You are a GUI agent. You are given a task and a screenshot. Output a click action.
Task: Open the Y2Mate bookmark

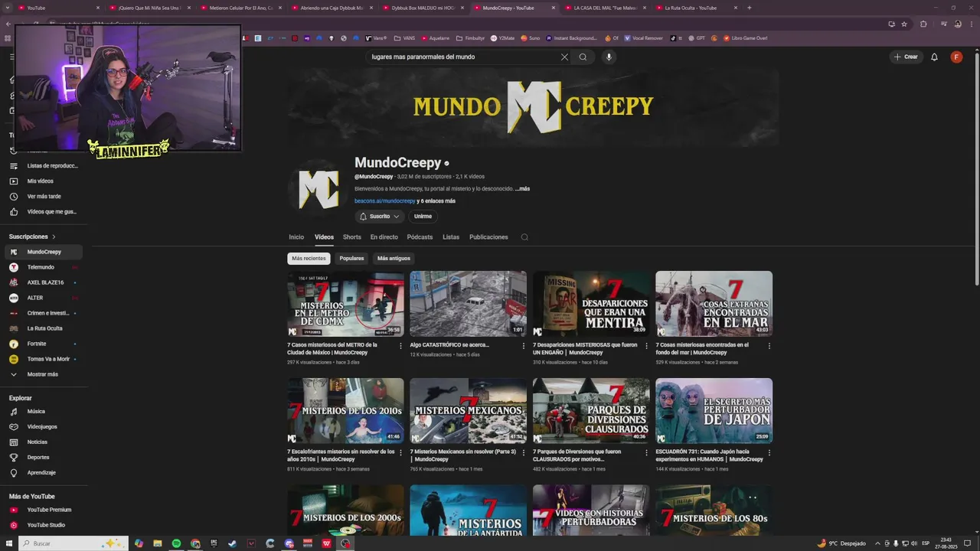pos(502,38)
